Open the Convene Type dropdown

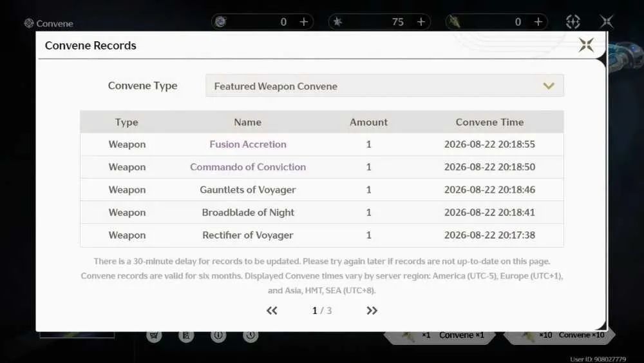pyautogui.click(x=384, y=86)
